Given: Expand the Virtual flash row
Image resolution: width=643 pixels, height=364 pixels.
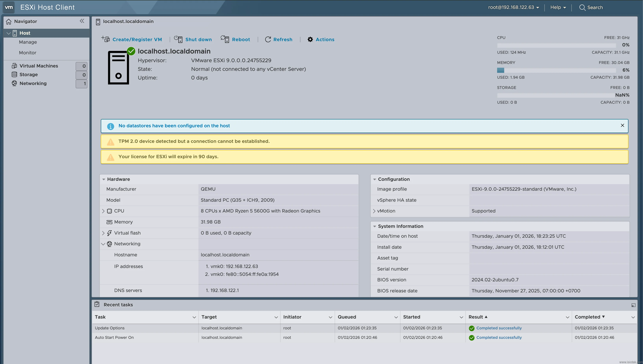Looking at the screenshot, I should (103, 233).
